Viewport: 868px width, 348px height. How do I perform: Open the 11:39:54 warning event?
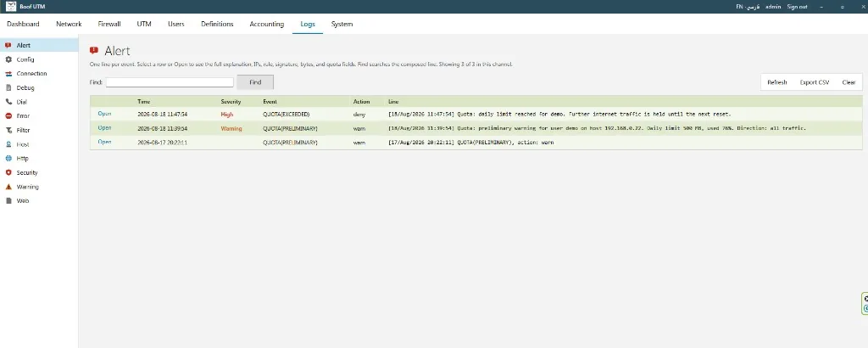(x=104, y=128)
